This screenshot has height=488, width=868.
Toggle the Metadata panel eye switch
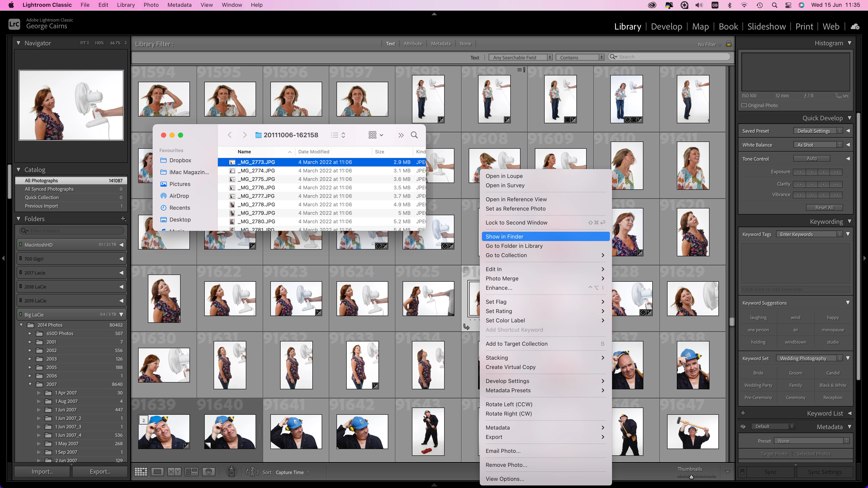743,426
